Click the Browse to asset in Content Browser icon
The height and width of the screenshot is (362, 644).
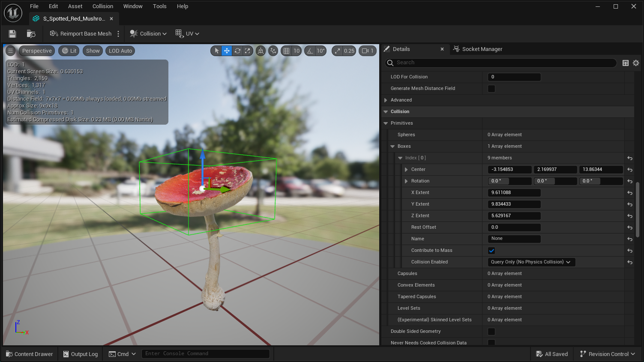pyautogui.click(x=31, y=33)
